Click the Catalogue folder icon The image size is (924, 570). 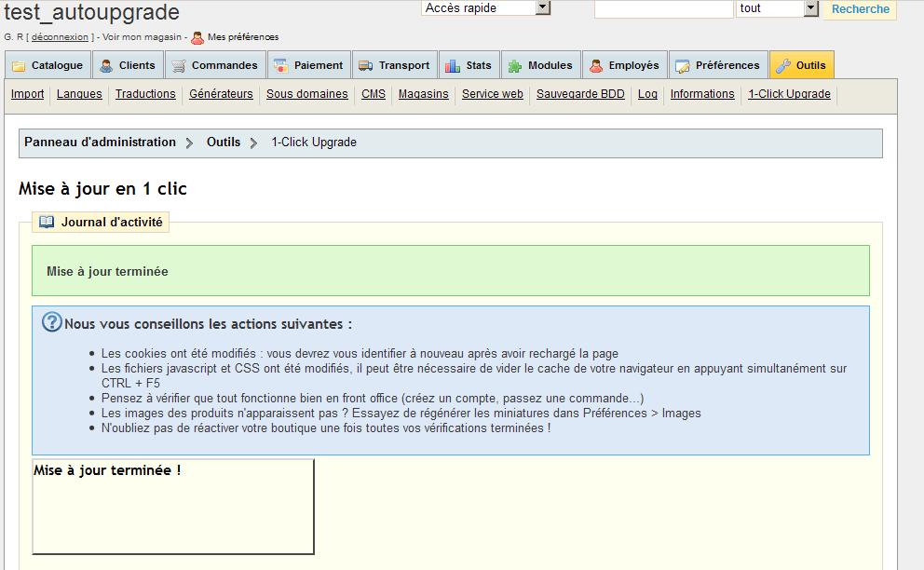(x=19, y=66)
